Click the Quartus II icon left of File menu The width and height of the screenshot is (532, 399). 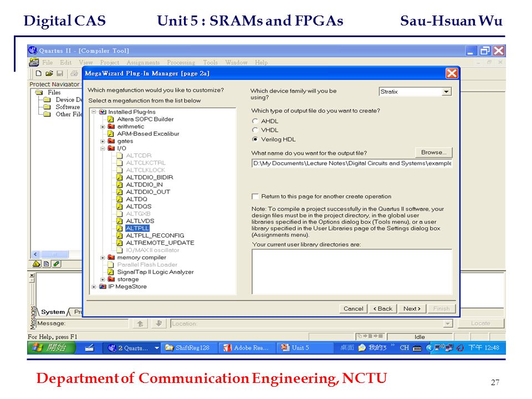[x=34, y=62]
